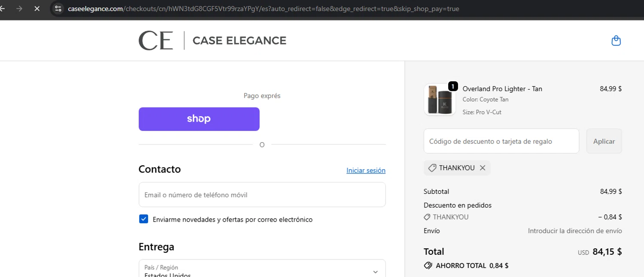
Task: Click the Subtotal amount 84,99 $
Action: coord(611,192)
